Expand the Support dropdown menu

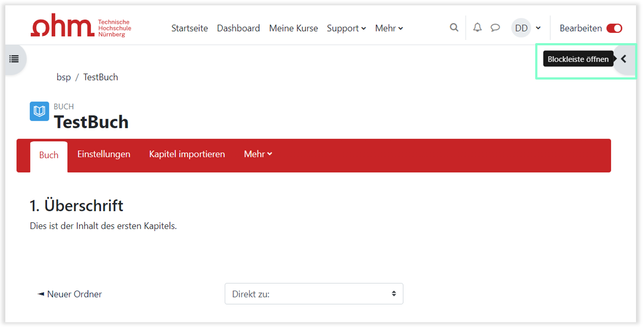pyautogui.click(x=346, y=28)
